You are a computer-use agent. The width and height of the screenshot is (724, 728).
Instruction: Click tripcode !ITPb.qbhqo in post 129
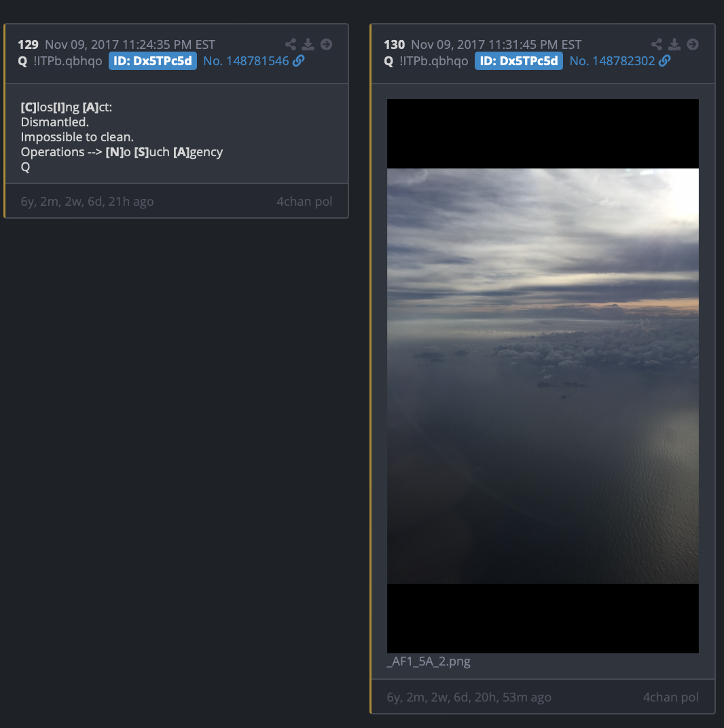pos(68,61)
